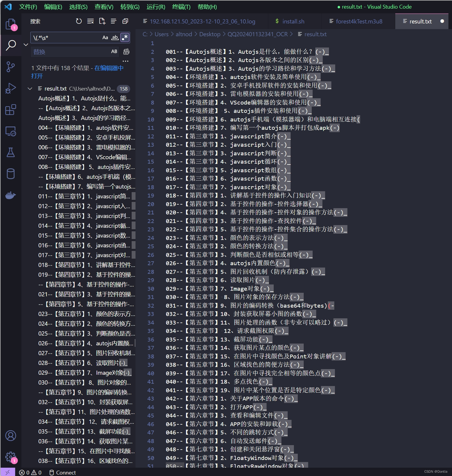Open Source Control view
The image size is (452, 476).
pyautogui.click(x=11, y=67)
